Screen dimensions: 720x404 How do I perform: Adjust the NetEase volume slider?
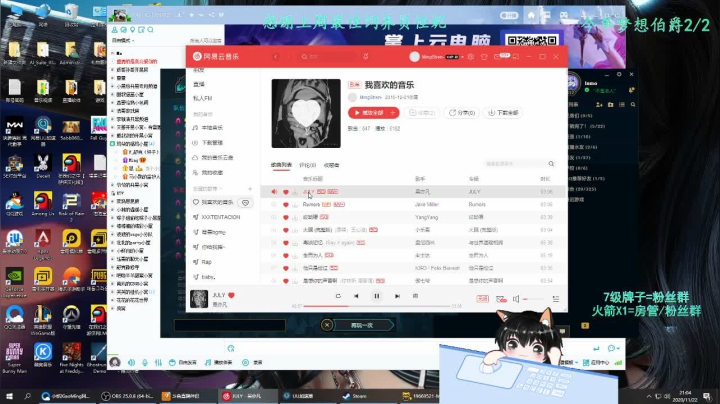533,299
